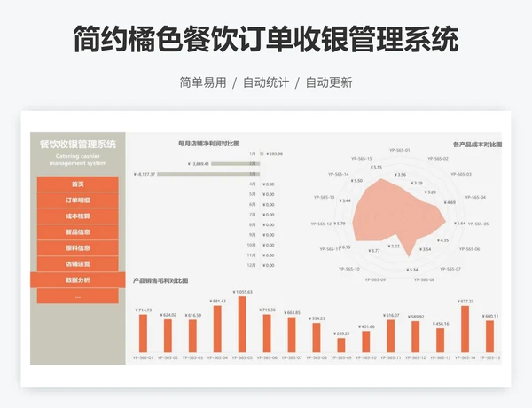This screenshot has height=408, width=532.
Task: Click the 餐饮收银管理系统 sidebar header
Action: (78, 143)
